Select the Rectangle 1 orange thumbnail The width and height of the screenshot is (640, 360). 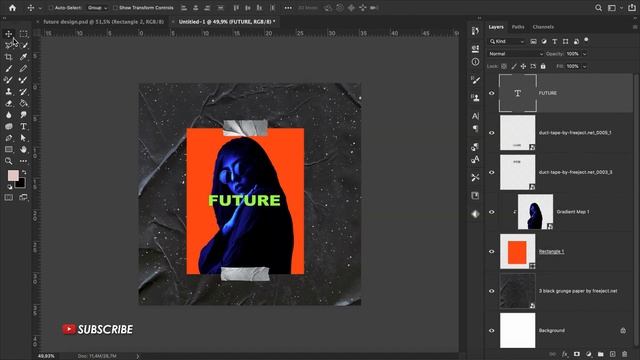click(518, 251)
